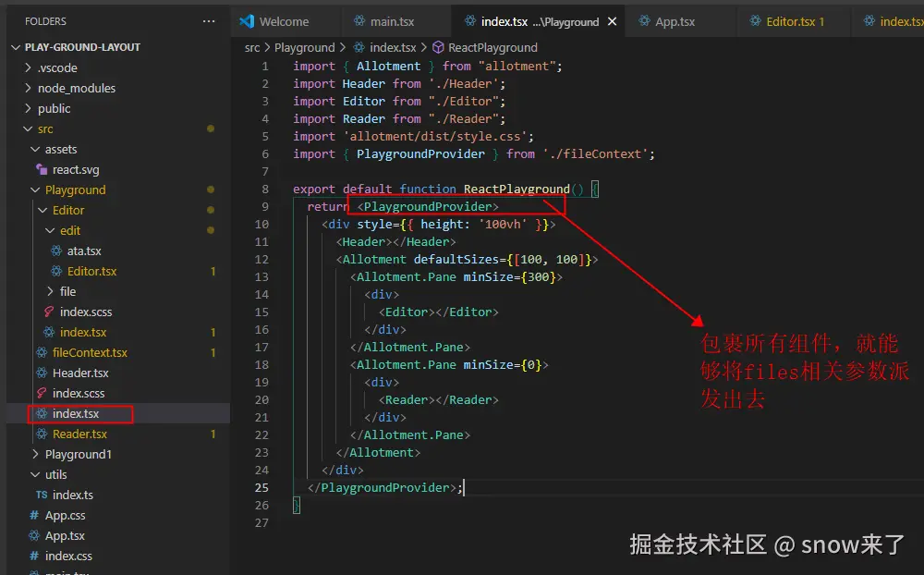Image resolution: width=924 pixels, height=575 pixels.
Task: Click the closing </PlaygroundProvider> tag on line 25
Action: 382,487
